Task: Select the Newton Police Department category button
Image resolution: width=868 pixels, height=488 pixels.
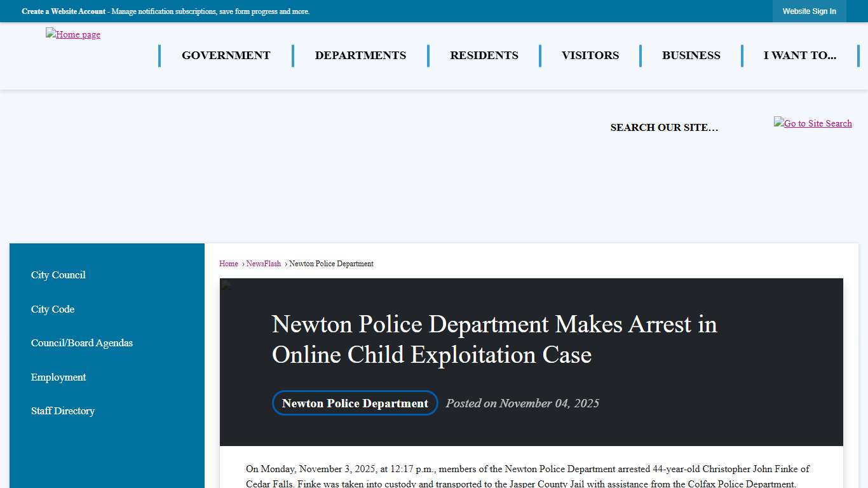Action: coord(355,403)
